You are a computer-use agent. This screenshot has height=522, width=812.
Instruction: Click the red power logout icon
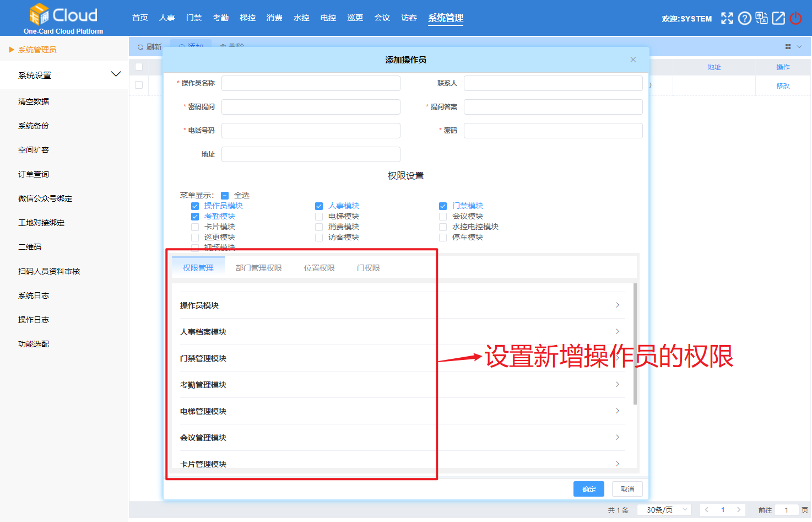point(795,18)
